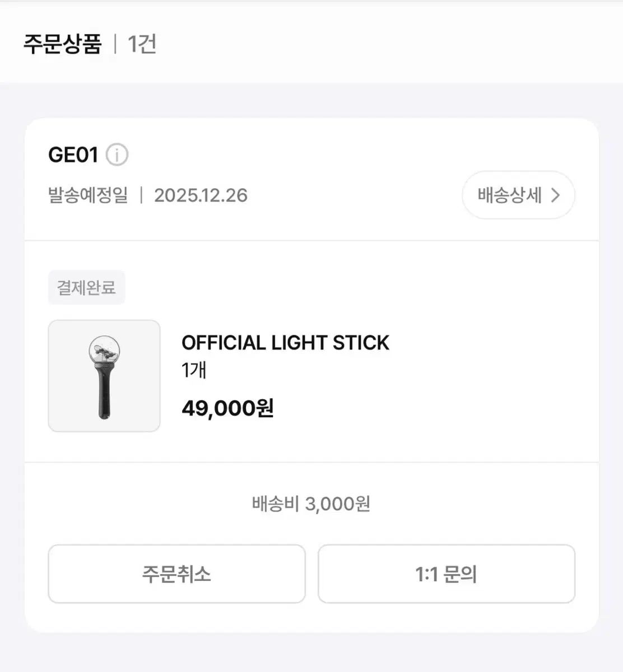Cancel the order with 주문취소
The width and height of the screenshot is (623, 672).
176,574
